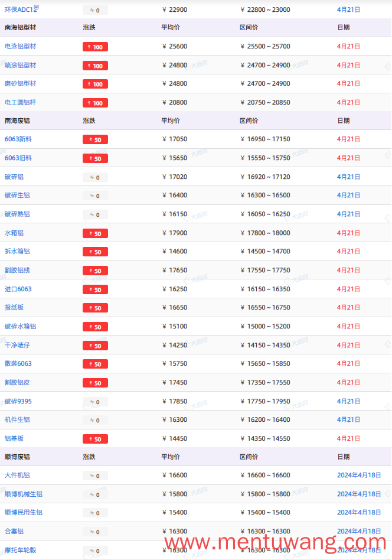The image size is (392, 560).
Task: Click the grey 0 badge for 机件生铝
Action: (95, 421)
